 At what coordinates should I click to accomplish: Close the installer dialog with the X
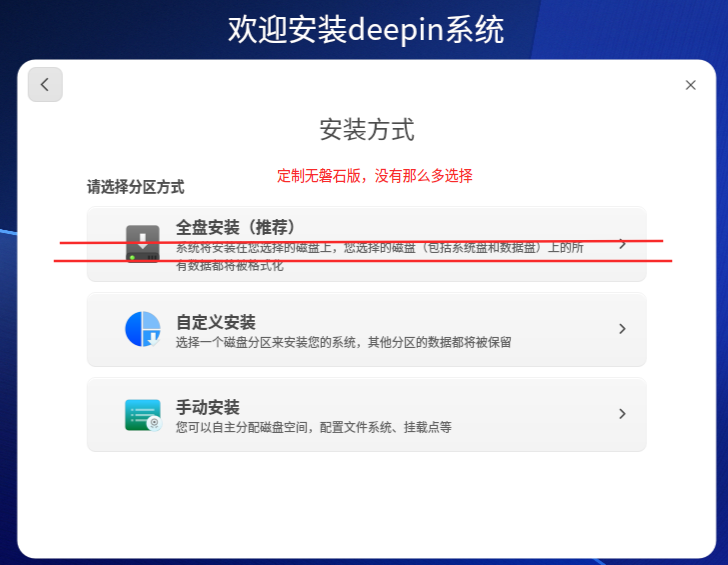pyautogui.click(x=690, y=85)
